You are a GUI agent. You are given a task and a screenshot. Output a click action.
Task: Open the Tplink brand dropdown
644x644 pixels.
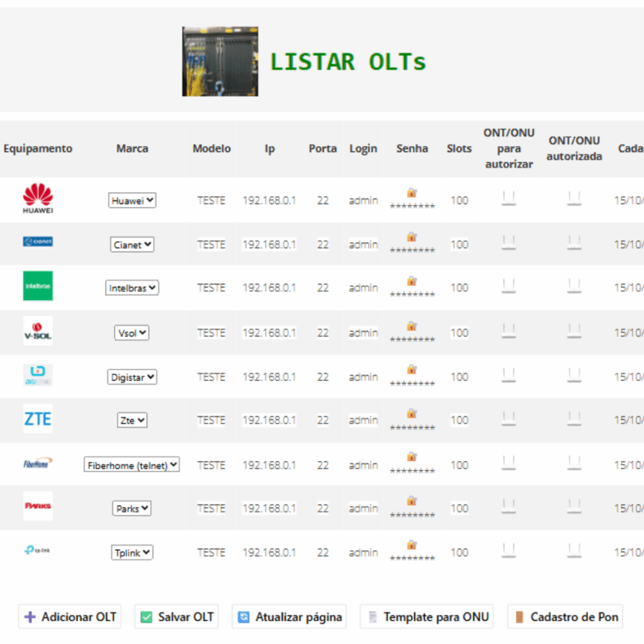coord(132,552)
